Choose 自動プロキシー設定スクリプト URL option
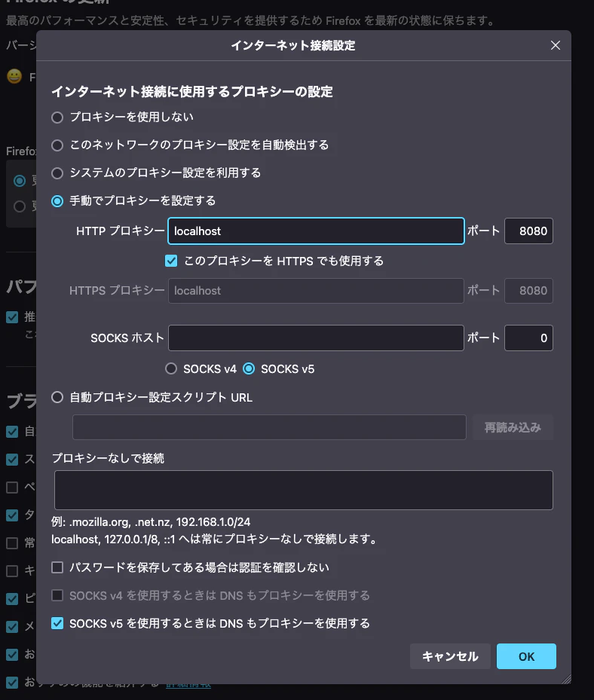 coord(57,397)
